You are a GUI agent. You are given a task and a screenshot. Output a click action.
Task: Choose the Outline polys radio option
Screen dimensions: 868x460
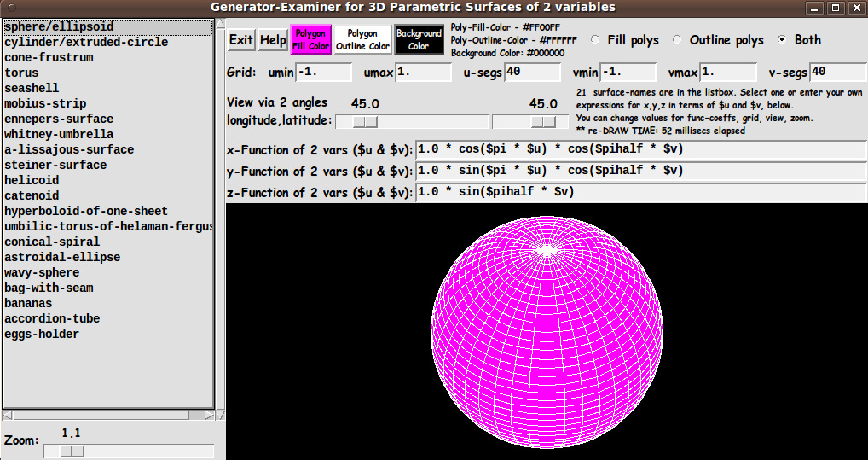click(x=677, y=40)
